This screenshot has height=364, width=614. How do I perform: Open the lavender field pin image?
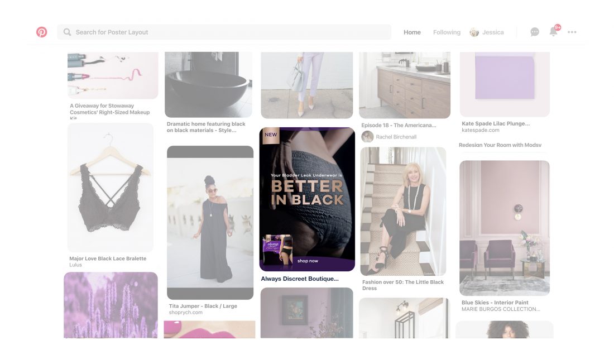111,305
